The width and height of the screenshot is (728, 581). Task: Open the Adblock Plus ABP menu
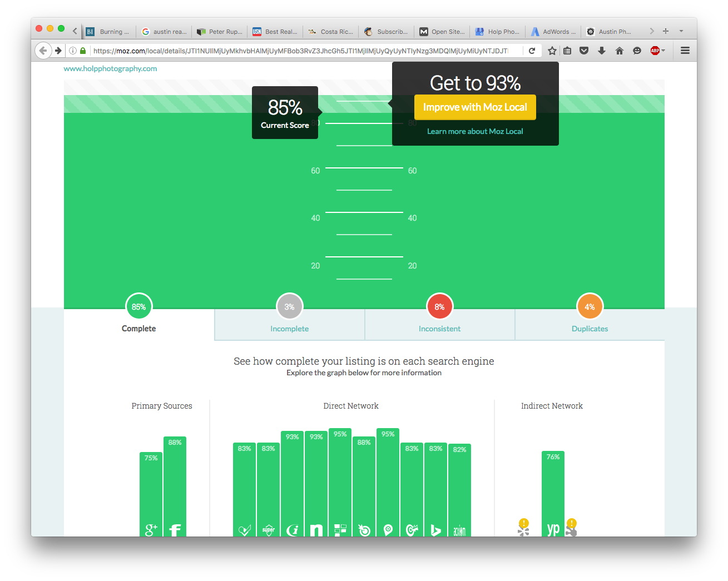coord(658,51)
